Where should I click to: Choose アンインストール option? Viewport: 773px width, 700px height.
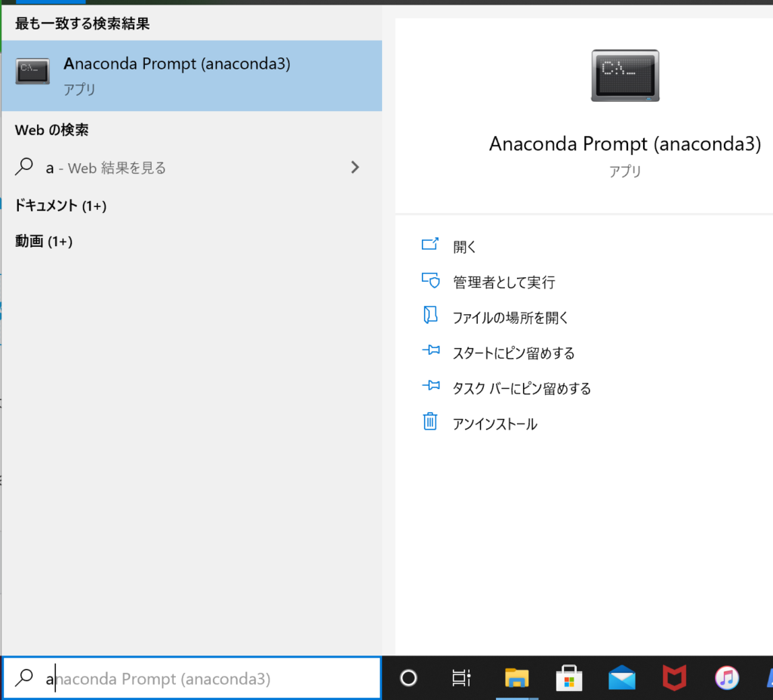click(494, 424)
